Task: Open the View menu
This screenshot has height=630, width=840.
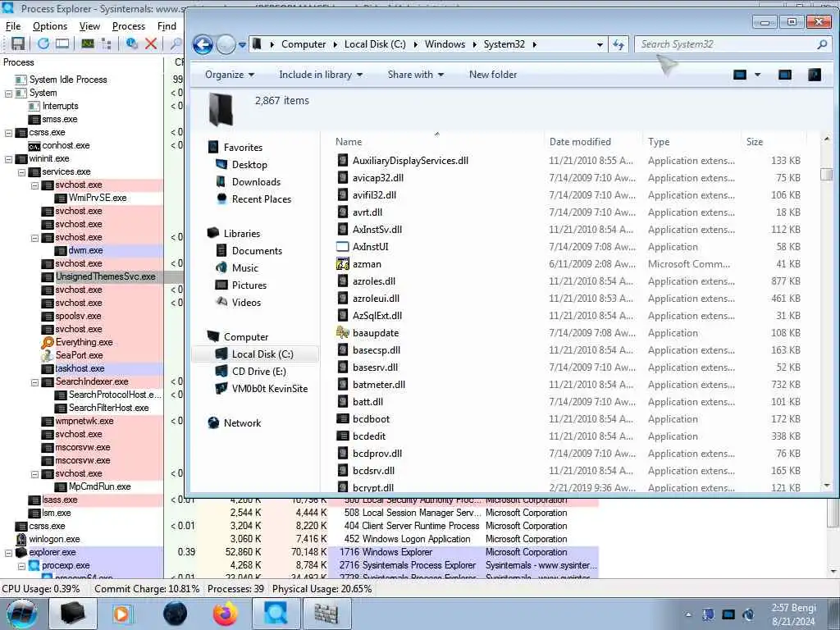Action: [89, 26]
